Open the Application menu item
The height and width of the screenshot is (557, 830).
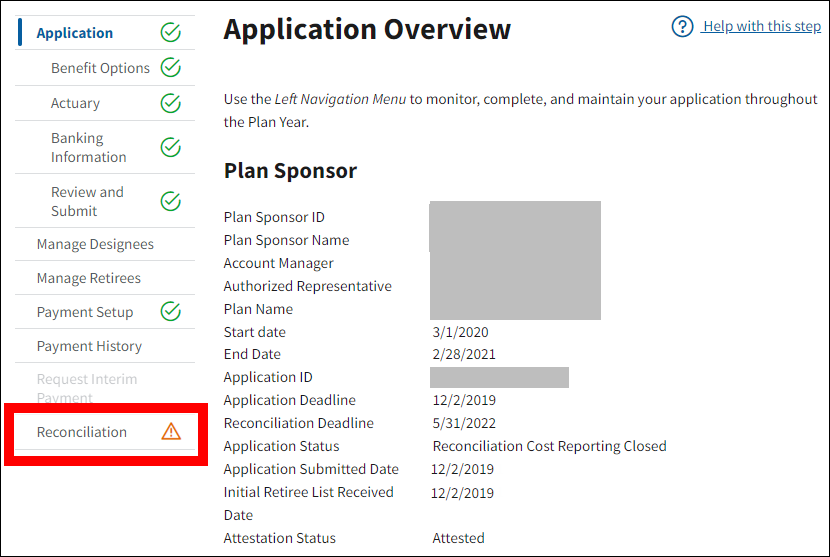[75, 33]
